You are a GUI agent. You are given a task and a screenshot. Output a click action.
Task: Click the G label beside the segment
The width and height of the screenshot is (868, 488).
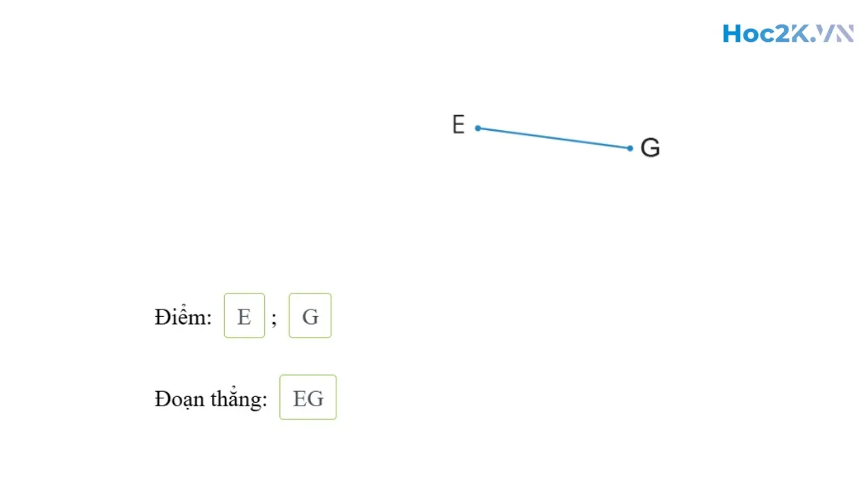pyautogui.click(x=650, y=148)
